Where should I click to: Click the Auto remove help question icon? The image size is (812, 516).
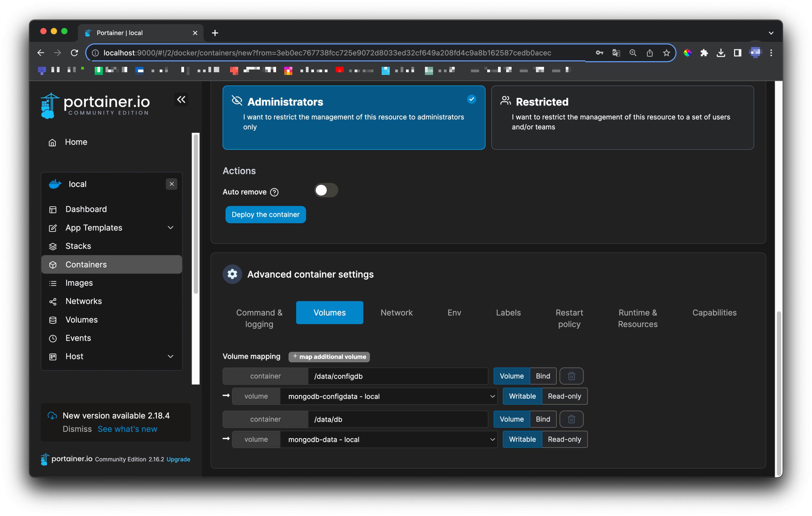(x=274, y=192)
